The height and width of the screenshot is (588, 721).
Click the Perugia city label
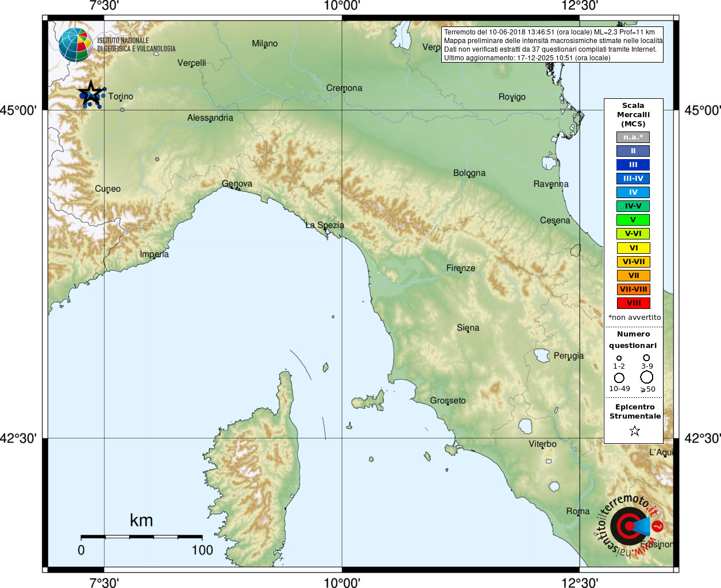point(569,356)
